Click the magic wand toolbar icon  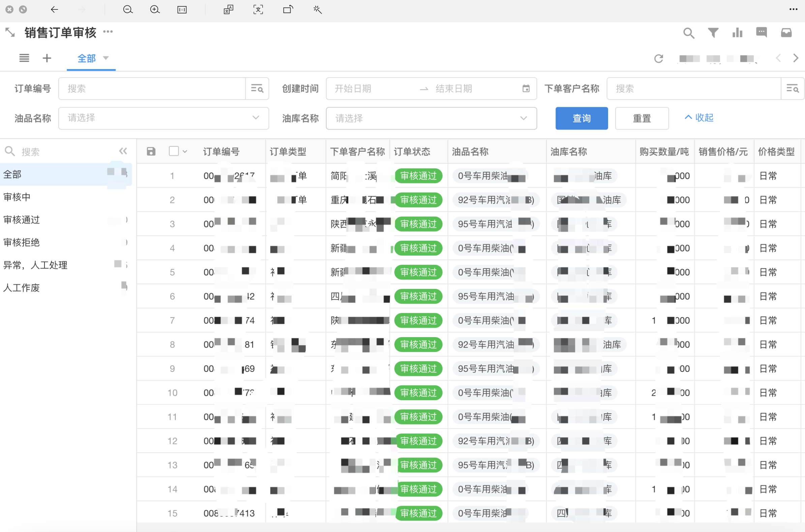[x=318, y=9]
